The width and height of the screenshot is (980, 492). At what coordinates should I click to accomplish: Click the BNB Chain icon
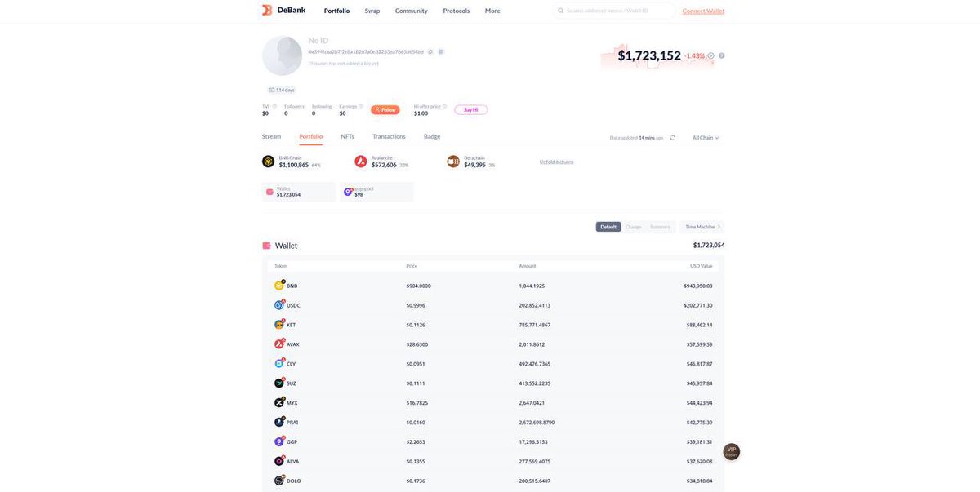268,162
